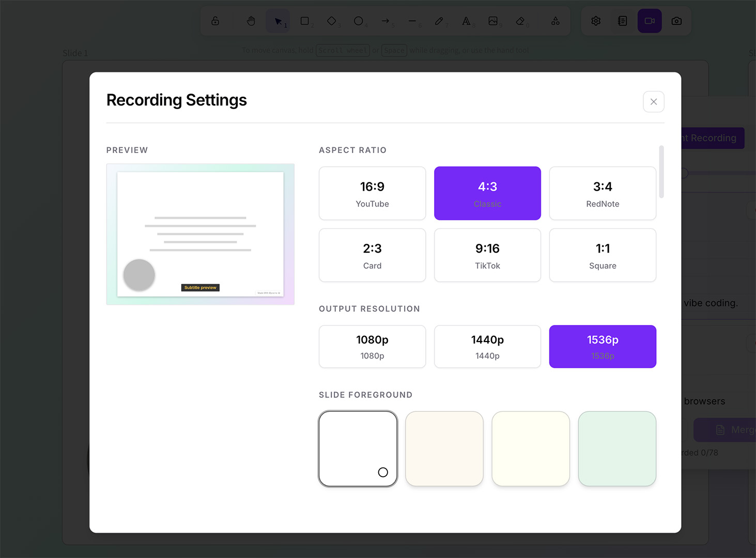Screen dimensions: 756x558
Task: Pick the pale yellow foreground swatch
Action: pos(531,448)
